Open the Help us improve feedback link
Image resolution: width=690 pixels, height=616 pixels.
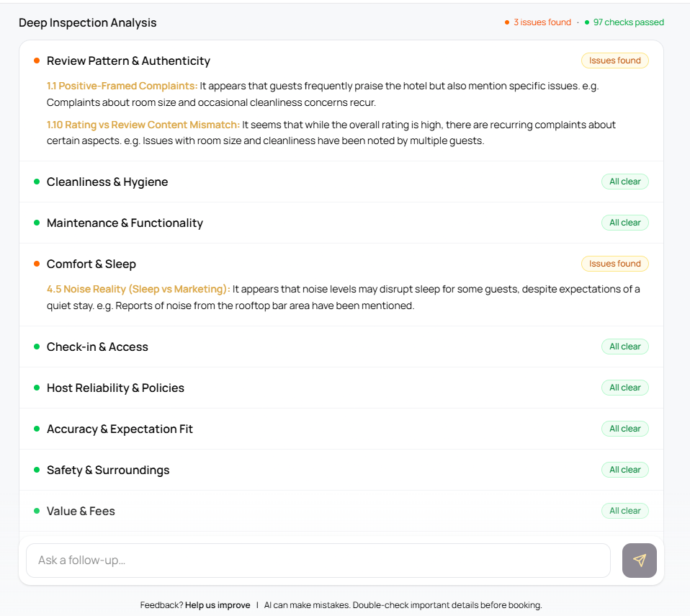tap(218, 605)
